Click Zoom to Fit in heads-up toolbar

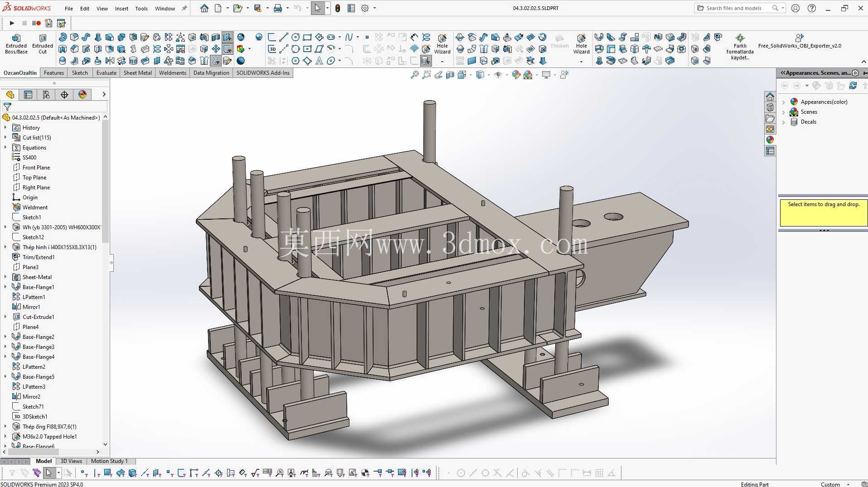pyautogui.click(x=414, y=75)
